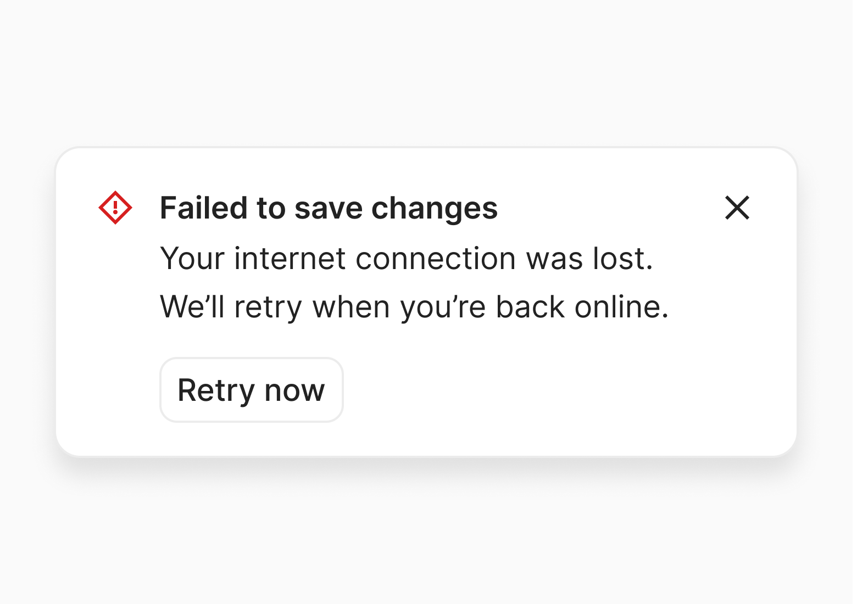This screenshot has height=604, width=868.
Task: Click the word 'now' on the retry button
Action: (294, 391)
